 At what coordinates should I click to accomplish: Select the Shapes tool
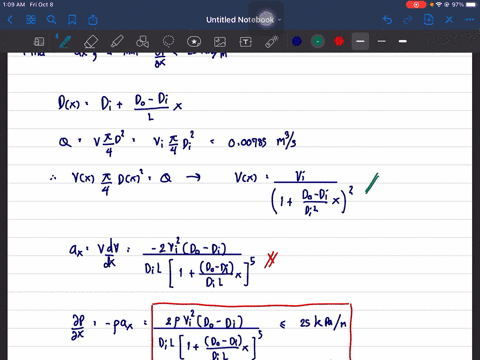pos(142,42)
